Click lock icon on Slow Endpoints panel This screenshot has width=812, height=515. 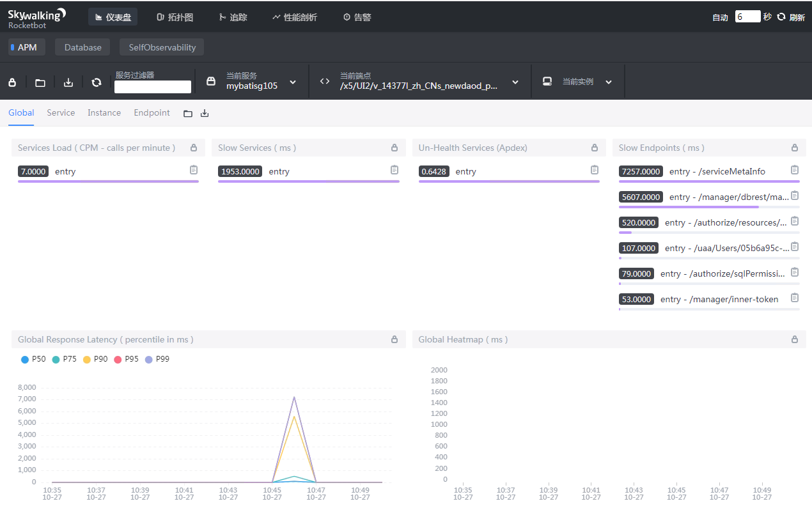click(x=795, y=148)
